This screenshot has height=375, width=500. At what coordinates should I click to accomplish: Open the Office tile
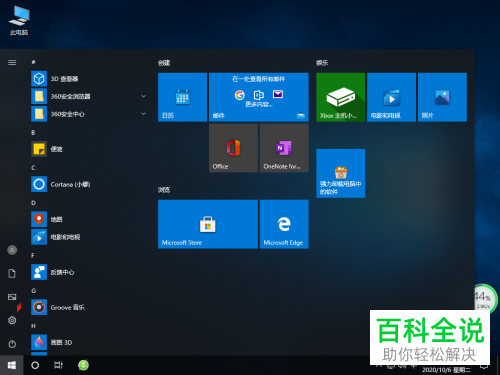[x=233, y=148]
